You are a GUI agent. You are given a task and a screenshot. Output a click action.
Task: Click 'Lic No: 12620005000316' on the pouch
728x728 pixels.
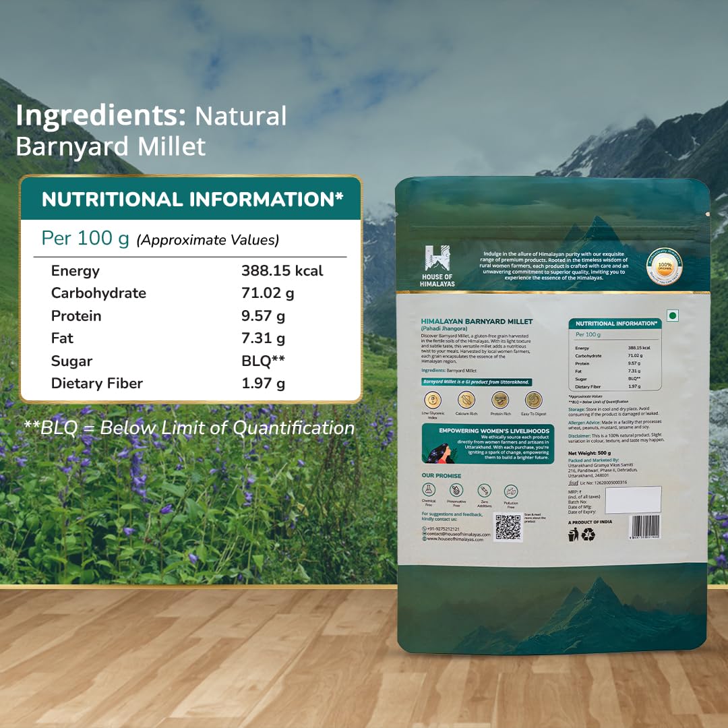pyautogui.click(x=603, y=483)
